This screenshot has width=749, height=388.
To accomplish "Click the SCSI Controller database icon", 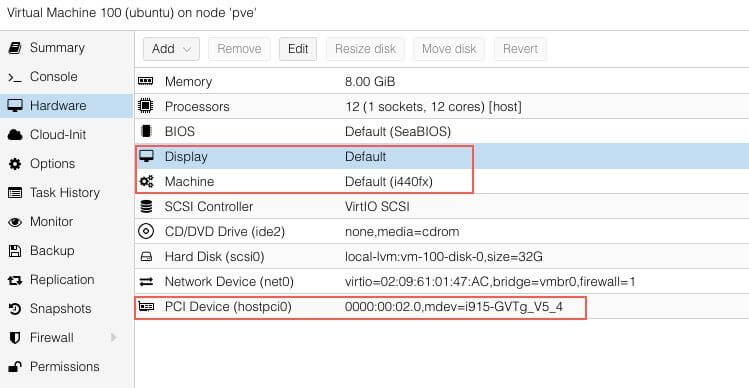I will (x=146, y=206).
